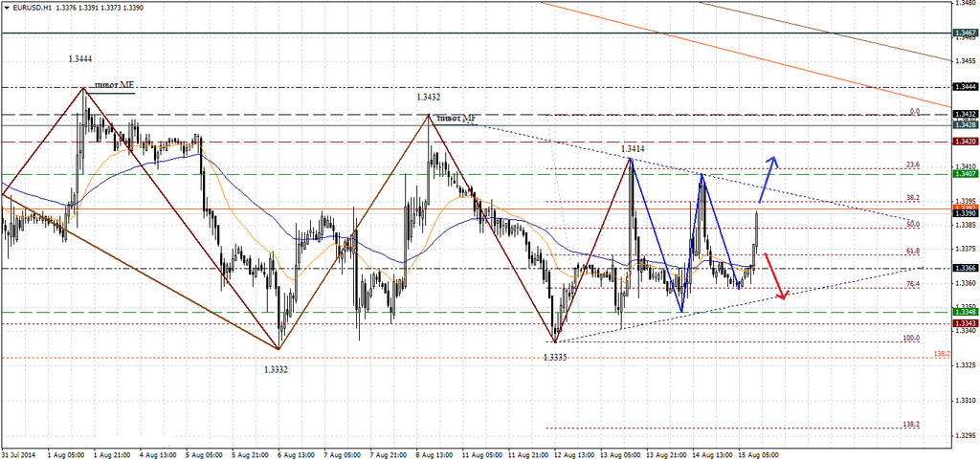Click the 1.3414 swing high label
The height and width of the screenshot is (461, 980).
632,149
